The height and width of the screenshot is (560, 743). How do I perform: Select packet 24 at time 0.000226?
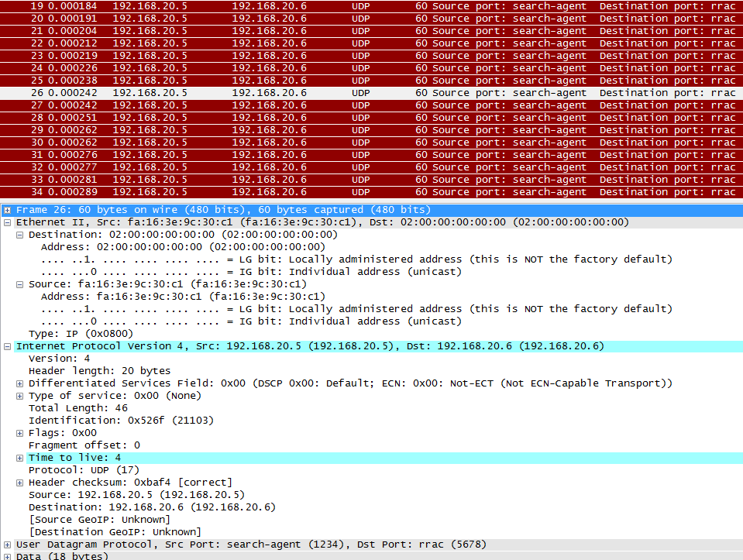pos(372,67)
